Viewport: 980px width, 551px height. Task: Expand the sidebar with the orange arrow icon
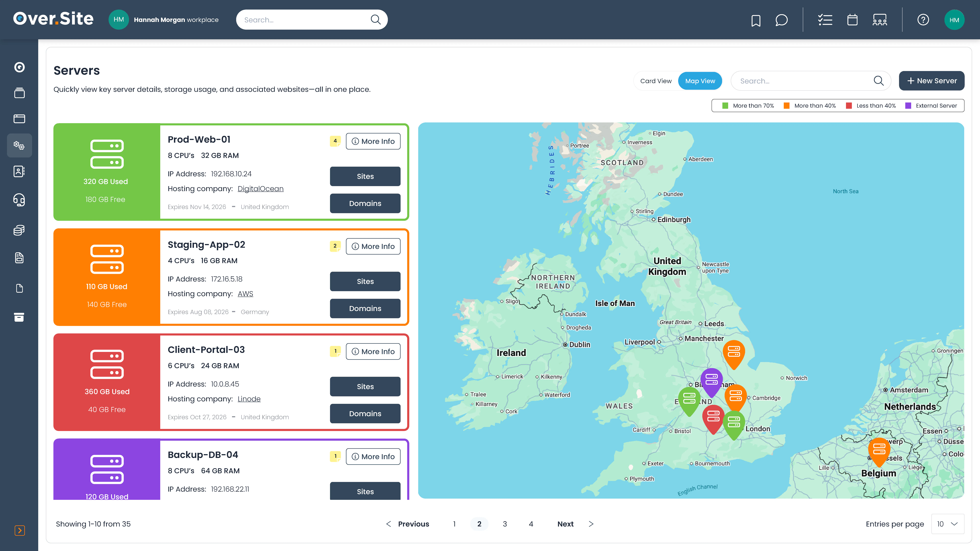(x=20, y=530)
